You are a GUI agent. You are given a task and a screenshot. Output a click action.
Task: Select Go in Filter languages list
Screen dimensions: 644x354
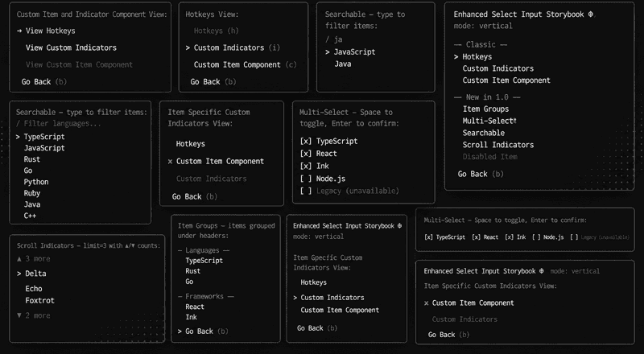(x=28, y=171)
